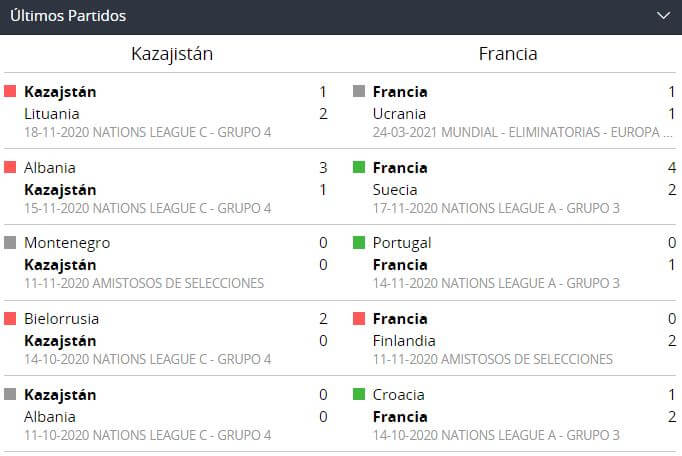Click red indicator for Bielorrusia vs Kazajstán
Viewport: 682px width, 456px height.
point(10,319)
